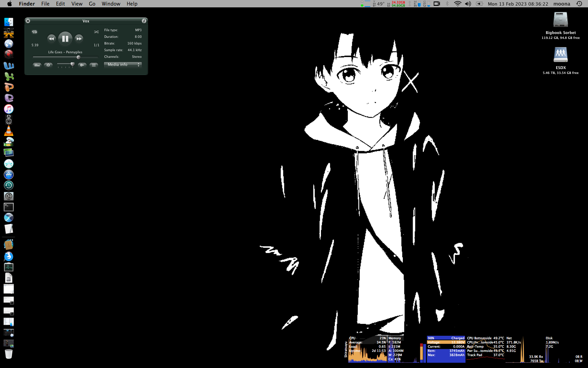The height and width of the screenshot is (368, 588).
Task: Click the battery charging status icon
Action: (x=479, y=4)
